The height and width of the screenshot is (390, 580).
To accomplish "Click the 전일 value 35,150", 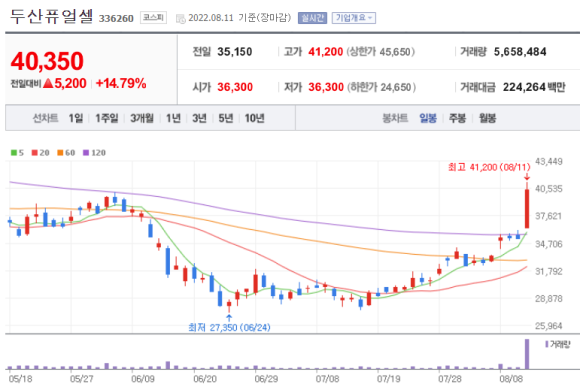I will [x=235, y=52].
